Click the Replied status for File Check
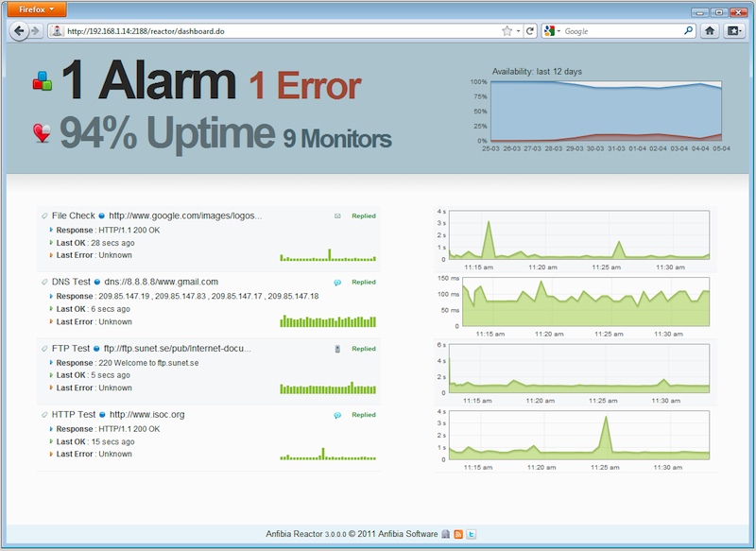The height and width of the screenshot is (551, 756). pos(364,216)
